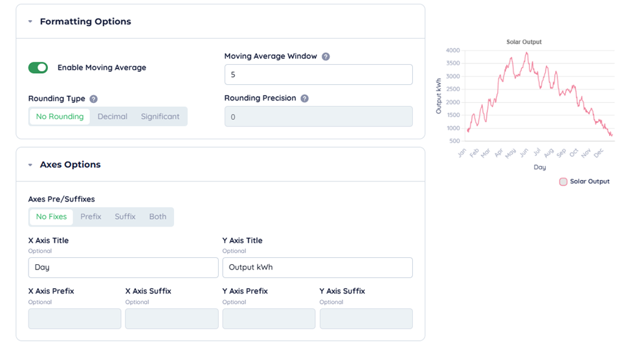Select No Rounding option
Viewport: 644px width, 353px height.
(x=60, y=117)
